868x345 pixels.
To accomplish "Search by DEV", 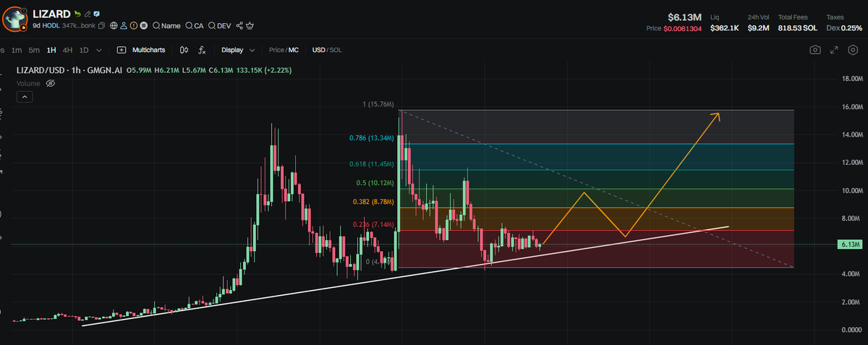I will pyautogui.click(x=220, y=25).
